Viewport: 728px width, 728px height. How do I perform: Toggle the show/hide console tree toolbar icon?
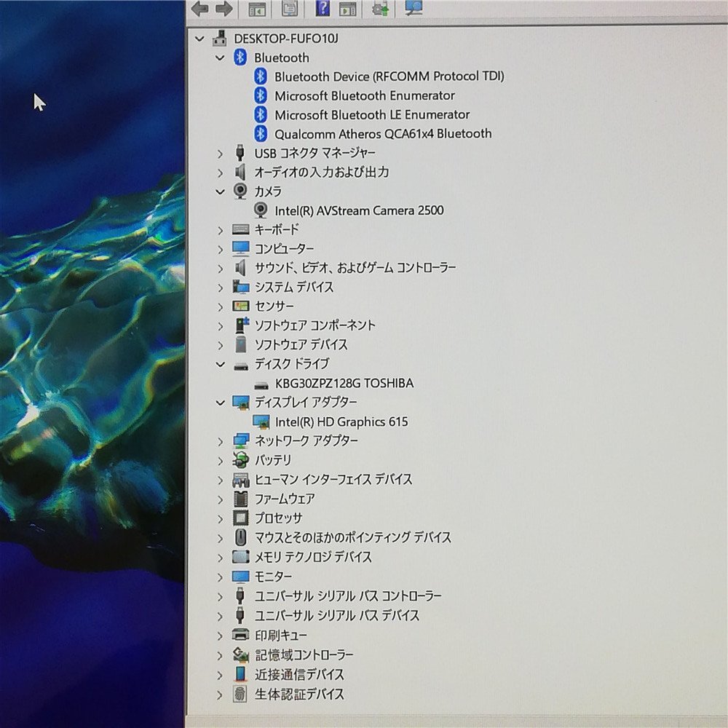[x=257, y=8]
